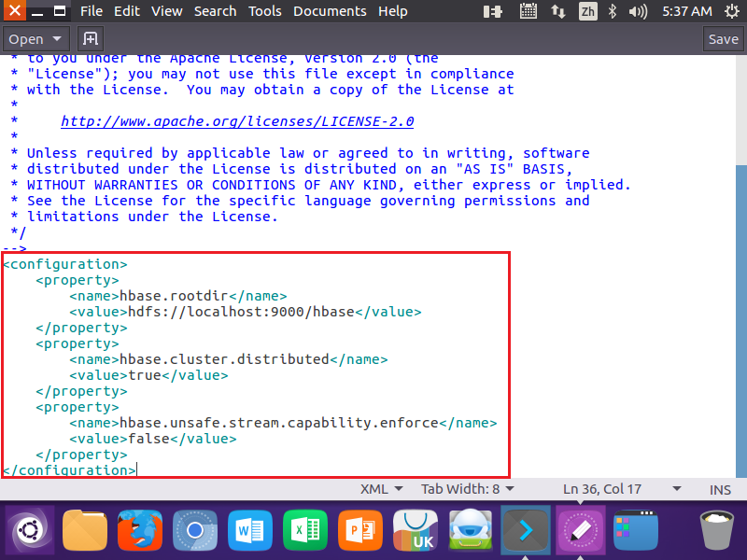Switch to the text editor pencil icon
This screenshot has height=560, width=747.
tap(581, 530)
